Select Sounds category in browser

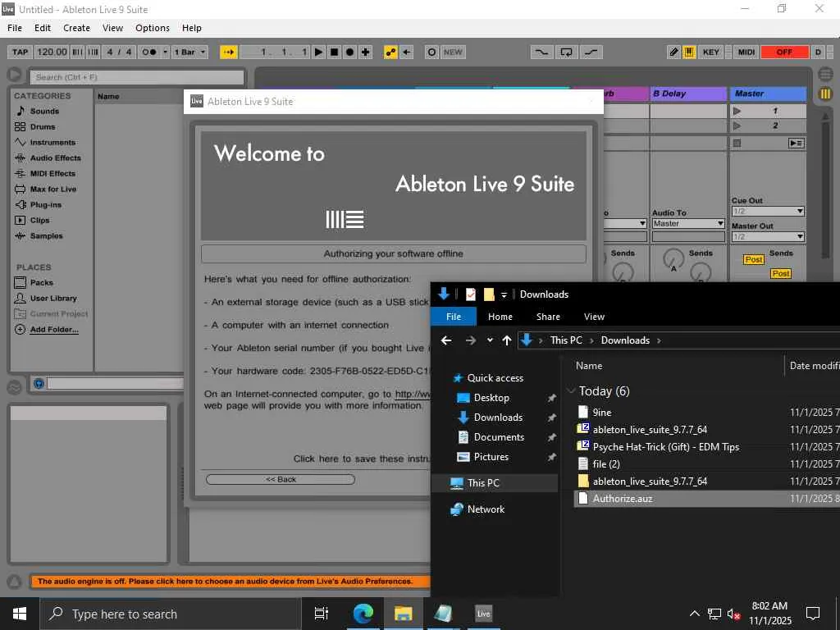(44, 111)
